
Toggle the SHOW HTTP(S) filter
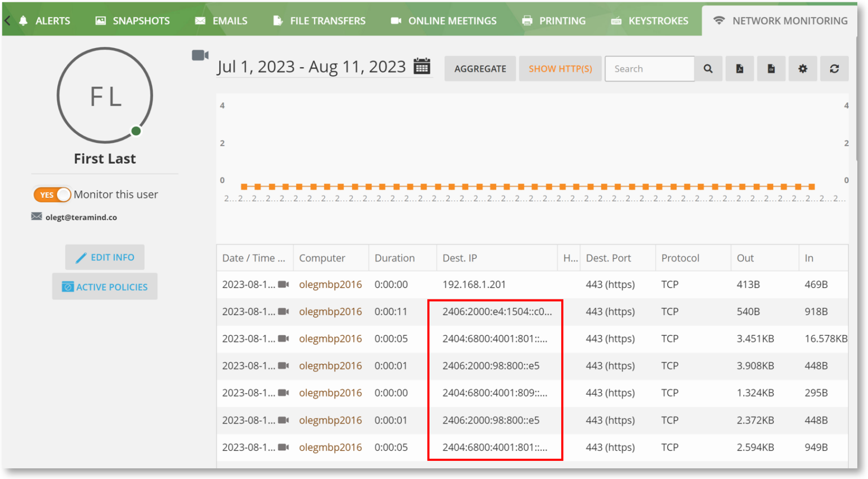(560, 69)
